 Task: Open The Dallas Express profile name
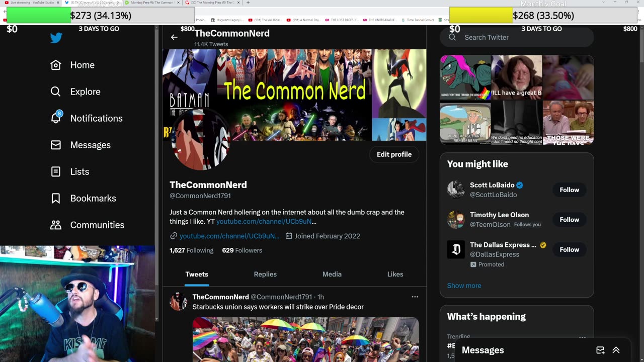click(503, 245)
